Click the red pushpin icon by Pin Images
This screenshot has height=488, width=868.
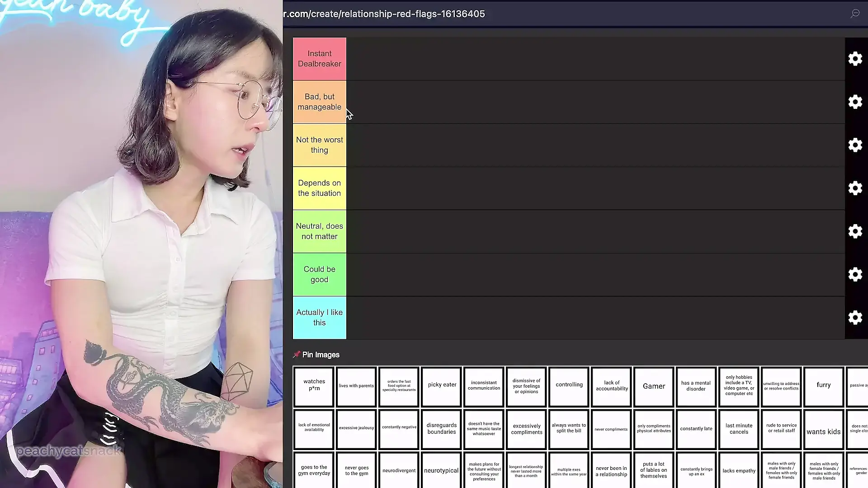coord(297,355)
